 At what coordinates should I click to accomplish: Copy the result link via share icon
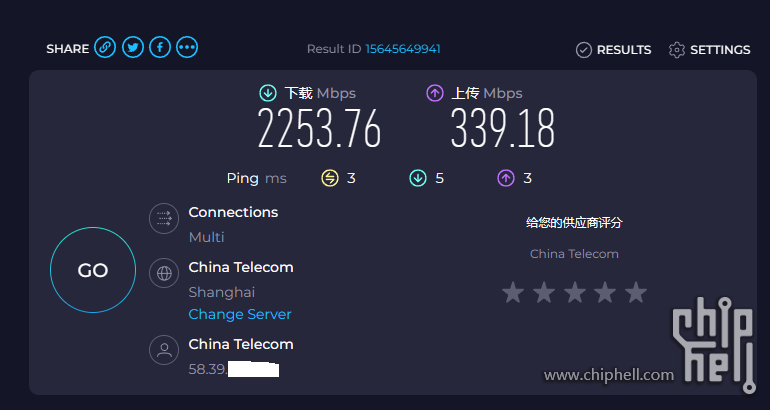tap(105, 48)
